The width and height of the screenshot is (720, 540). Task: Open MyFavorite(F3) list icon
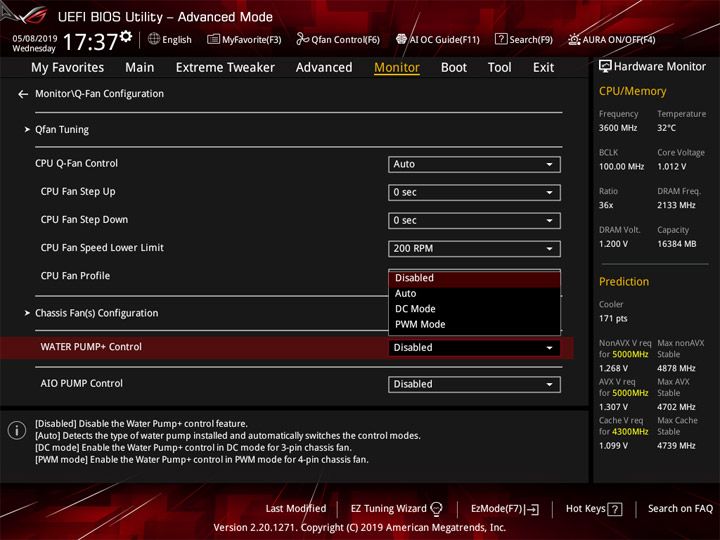click(213, 39)
